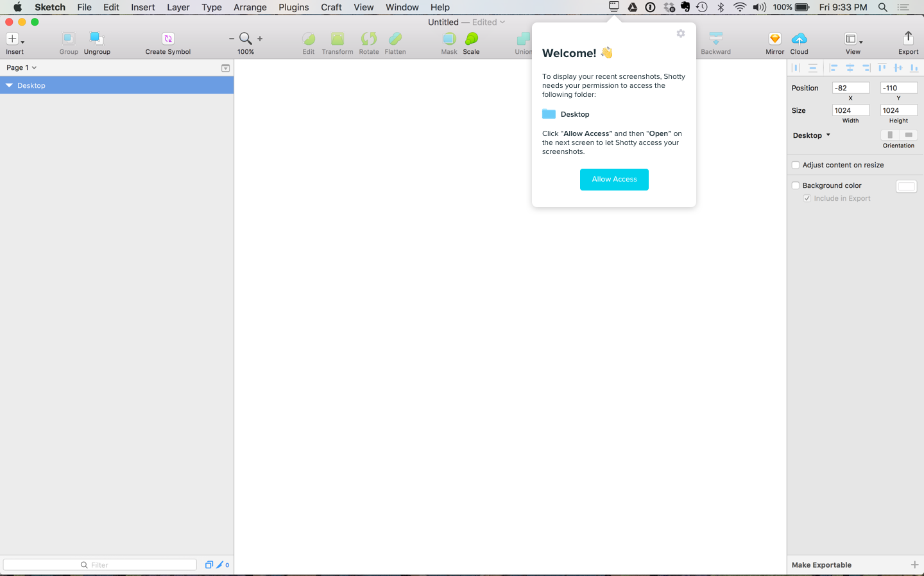The height and width of the screenshot is (576, 924).
Task: Click the magnifier zoom icon
Action: 245,38
